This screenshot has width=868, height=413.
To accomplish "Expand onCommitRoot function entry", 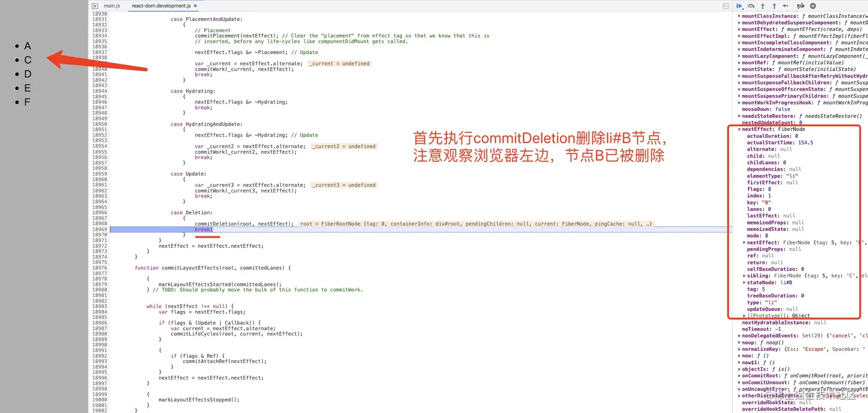I will click(x=739, y=376).
